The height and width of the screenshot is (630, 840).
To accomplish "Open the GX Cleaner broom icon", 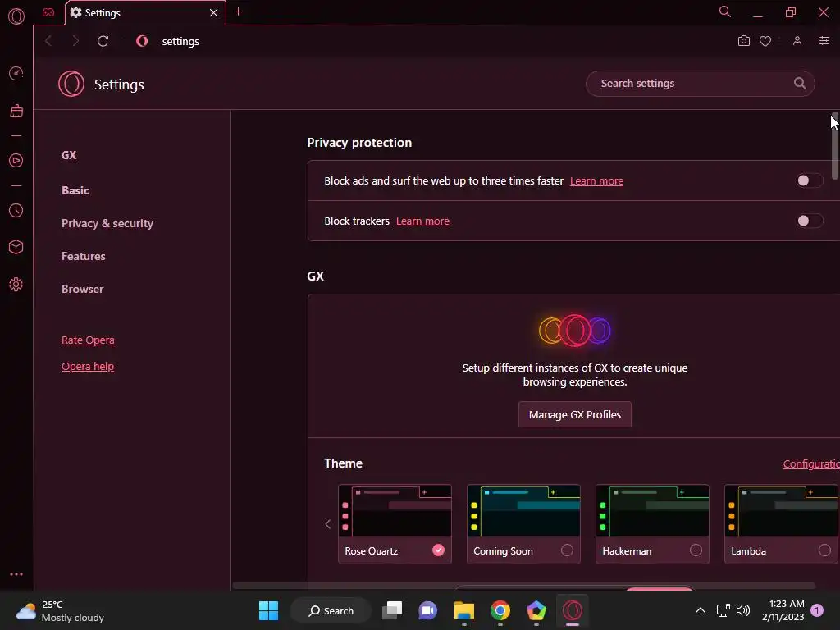I will pos(16,111).
